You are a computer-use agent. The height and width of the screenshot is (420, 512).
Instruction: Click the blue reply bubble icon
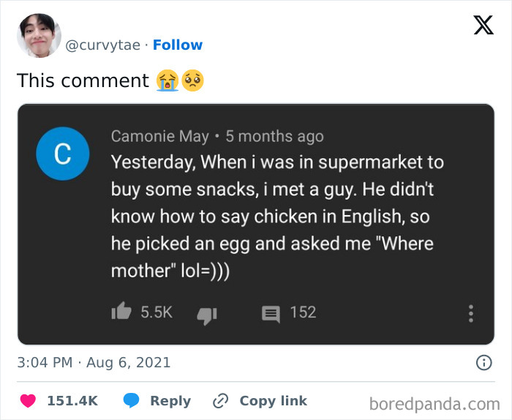coord(132,401)
